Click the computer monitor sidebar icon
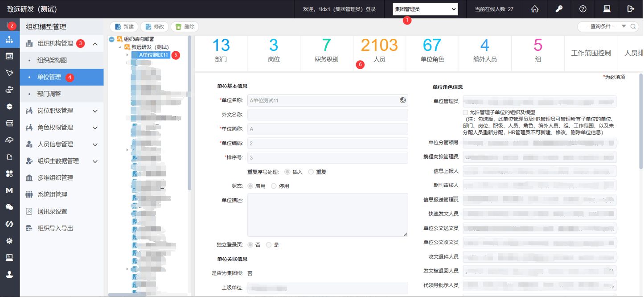 tap(9, 258)
